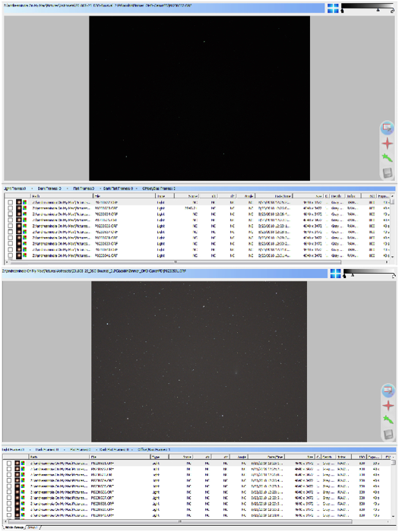Click the save disk icon in upper panel
399x532 pixels.
(387, 173)
